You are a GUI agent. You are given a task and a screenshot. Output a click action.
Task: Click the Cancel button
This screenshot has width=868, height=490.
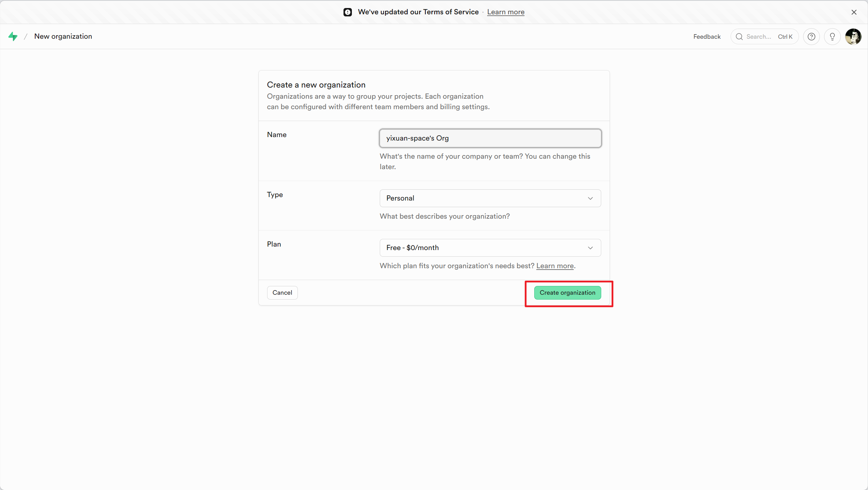coord(282,293)
